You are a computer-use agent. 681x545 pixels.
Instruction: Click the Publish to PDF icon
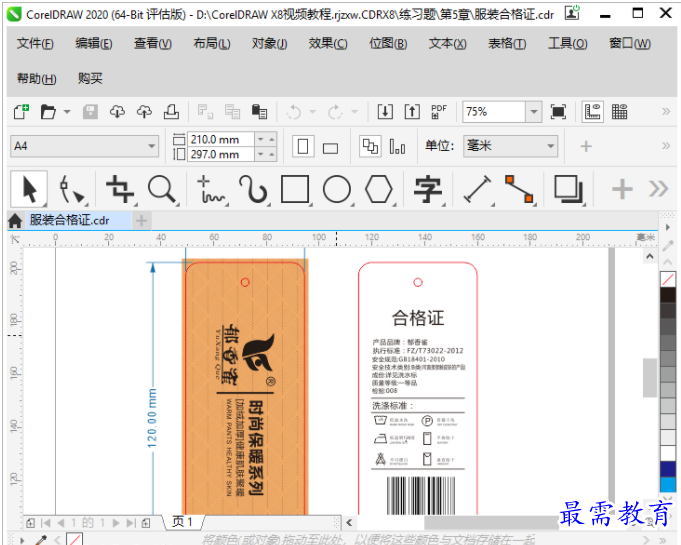tap(439, 112)
